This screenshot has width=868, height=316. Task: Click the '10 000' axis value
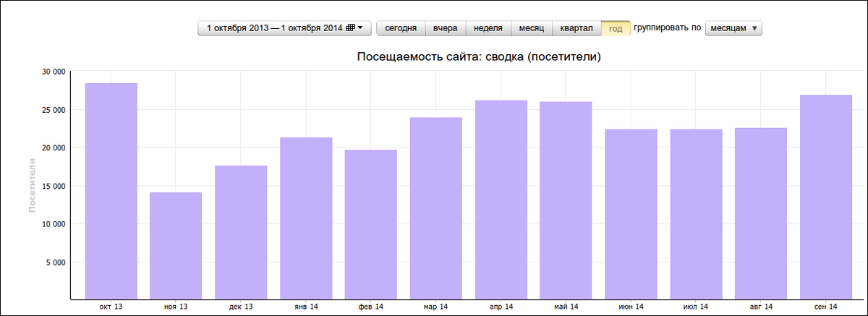53,224
